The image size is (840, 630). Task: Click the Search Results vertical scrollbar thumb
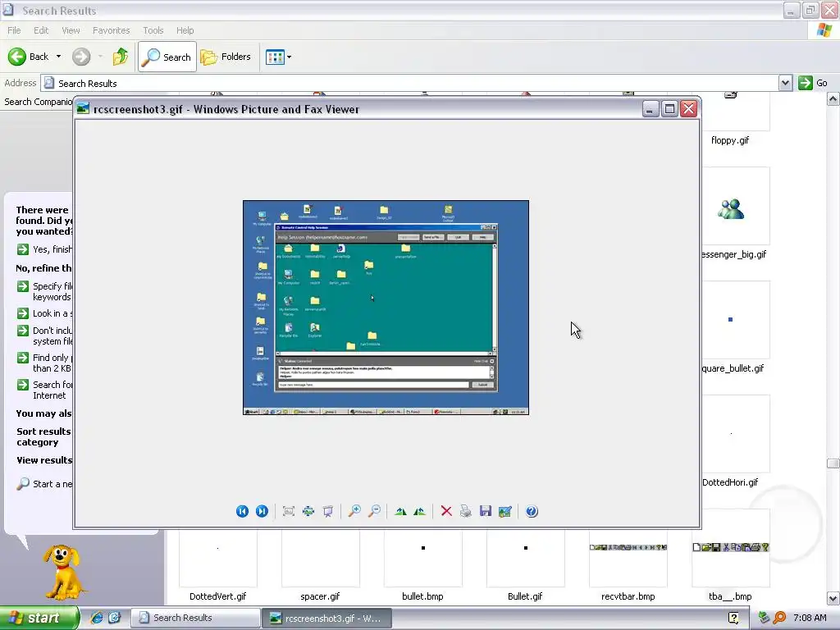(x=833, y=463)
